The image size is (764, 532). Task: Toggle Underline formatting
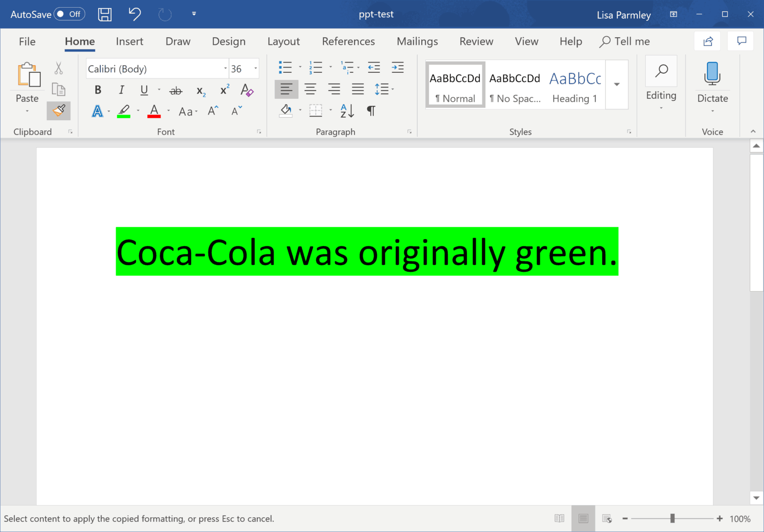144,90
